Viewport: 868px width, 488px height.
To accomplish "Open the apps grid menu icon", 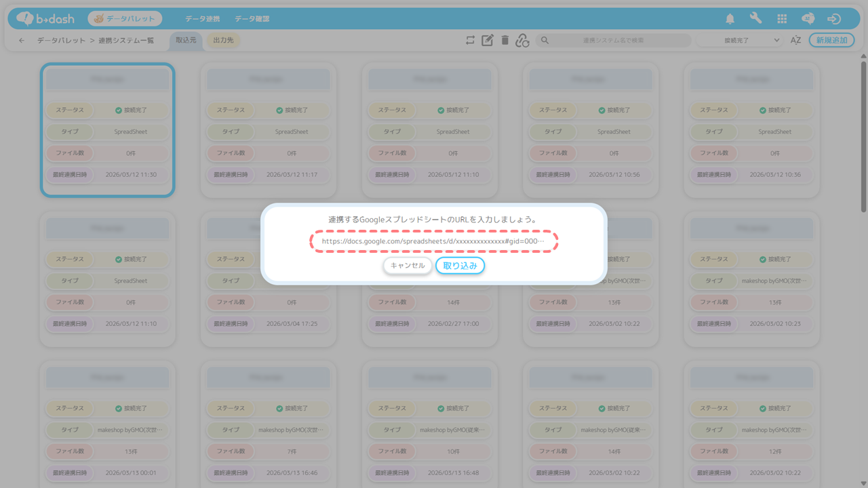I will pyautogui.click(x=782, y=19).
